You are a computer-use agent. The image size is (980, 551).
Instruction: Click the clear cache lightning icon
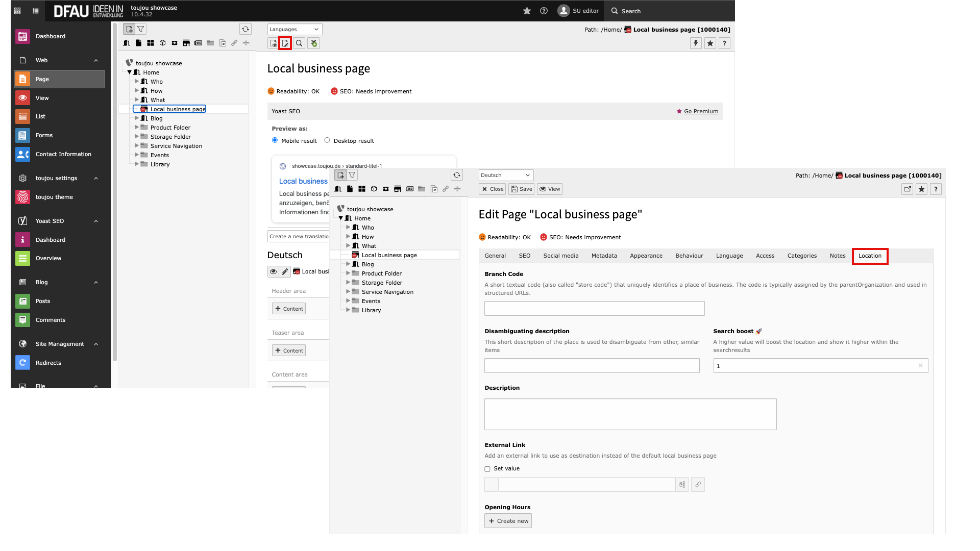(696, 43)
